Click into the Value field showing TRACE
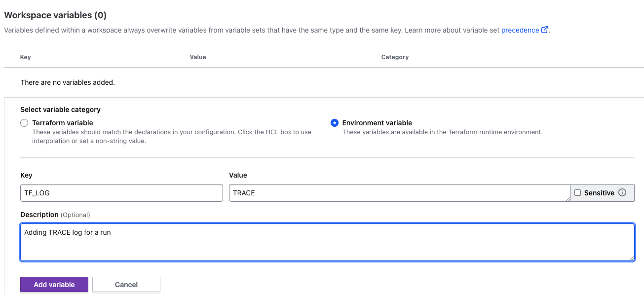The width and height of the screenshot is (644, 295). pos(399,193)
